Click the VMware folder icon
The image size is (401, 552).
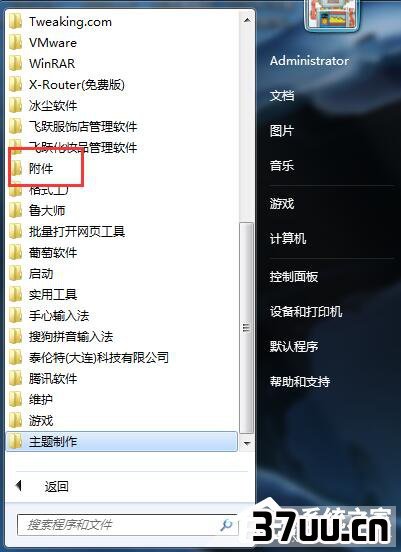click(15, 43)
